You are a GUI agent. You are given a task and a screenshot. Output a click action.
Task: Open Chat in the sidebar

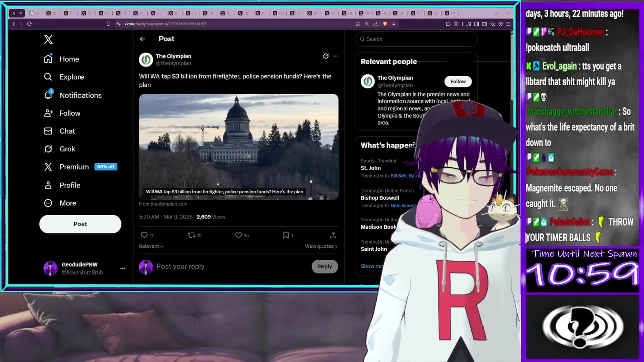tap(59, 131)
